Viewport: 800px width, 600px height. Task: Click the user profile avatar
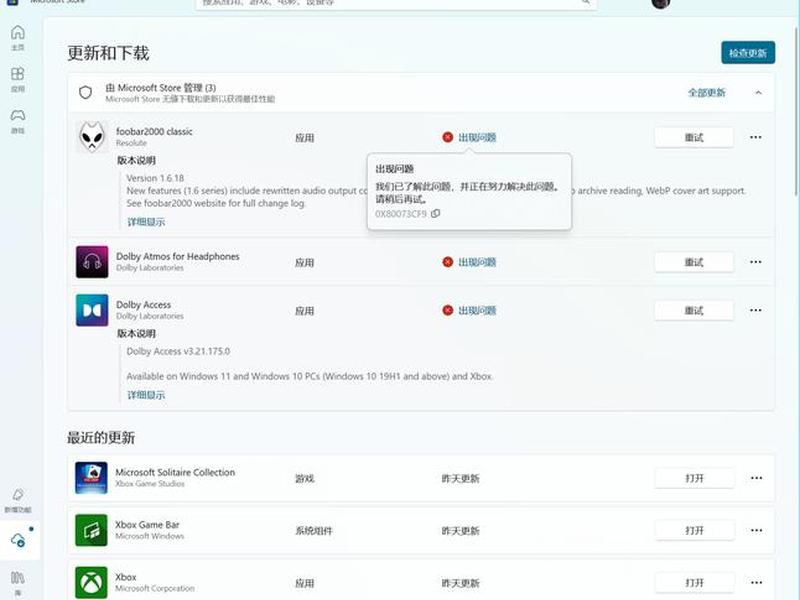[x=661, y=3]
